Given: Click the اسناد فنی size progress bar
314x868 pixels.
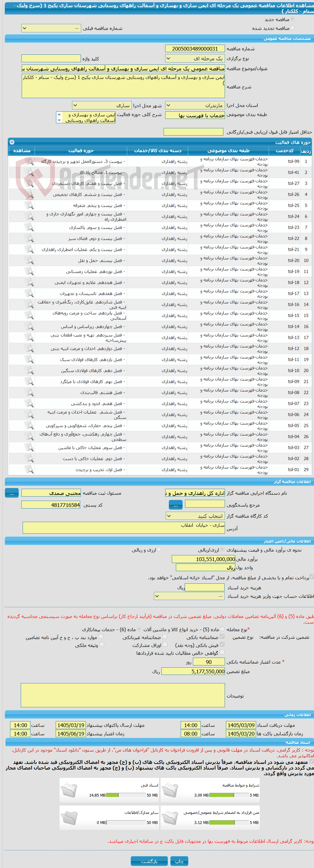Looking at the screenshot, I should 126,795.
